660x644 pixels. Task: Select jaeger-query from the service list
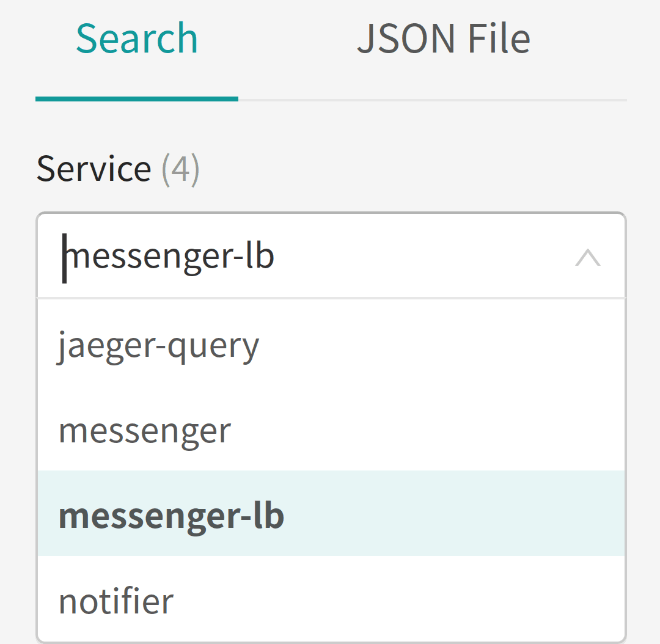pos(158,344)
